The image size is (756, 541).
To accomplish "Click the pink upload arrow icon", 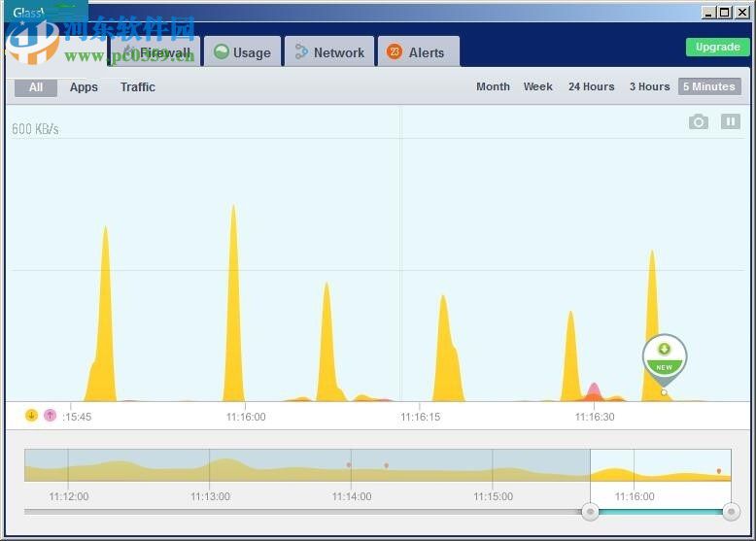I will pos(50,416).
